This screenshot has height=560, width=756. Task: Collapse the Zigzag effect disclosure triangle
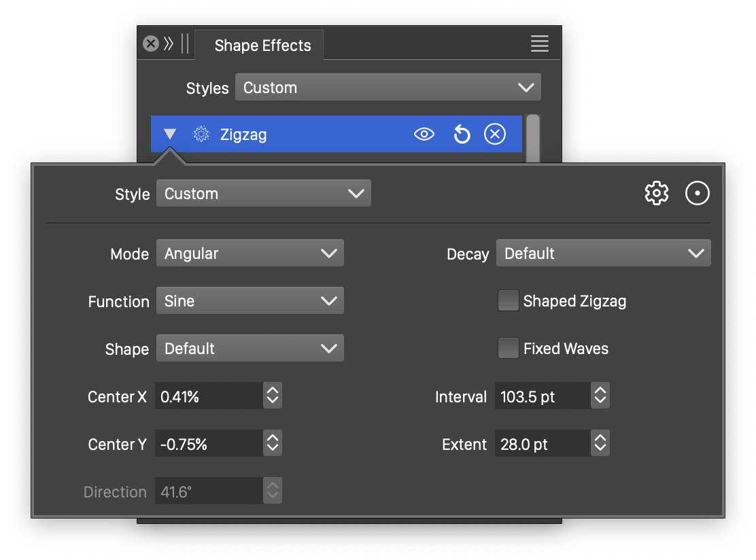click(170, 135)
